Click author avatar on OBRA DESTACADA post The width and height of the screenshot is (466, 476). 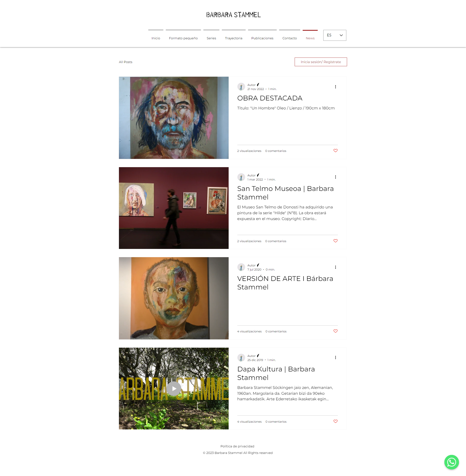coord(241,87)
